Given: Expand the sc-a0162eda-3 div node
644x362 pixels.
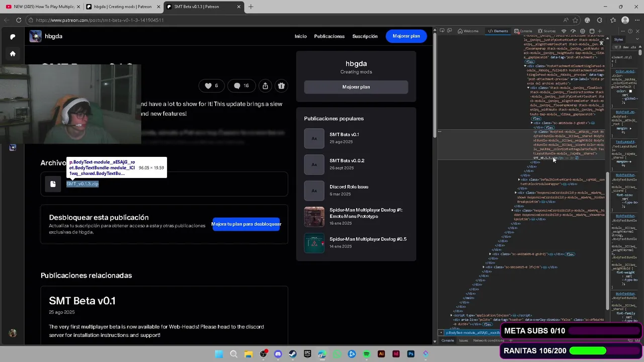Looking at the screenshot, I should coord(532,123).
